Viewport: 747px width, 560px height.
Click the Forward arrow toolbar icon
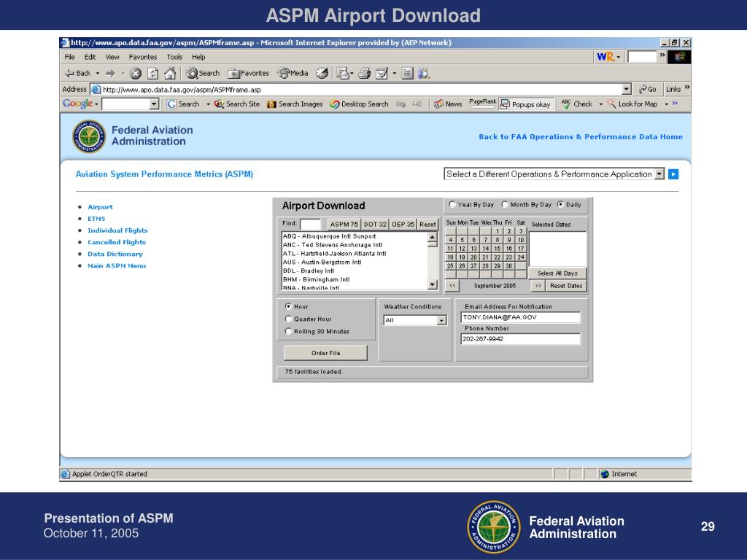pyautogui.click(x=111, y=74)
